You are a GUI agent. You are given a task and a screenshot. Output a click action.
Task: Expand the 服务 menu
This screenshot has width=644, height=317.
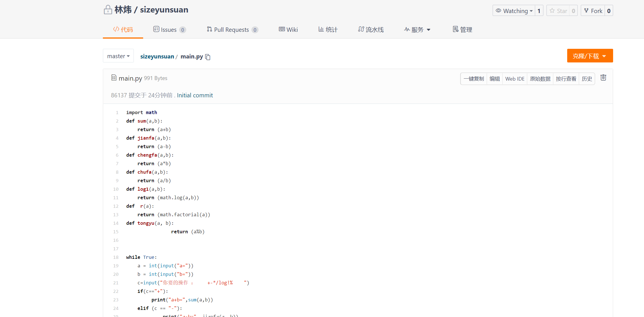tap(417, 30)
